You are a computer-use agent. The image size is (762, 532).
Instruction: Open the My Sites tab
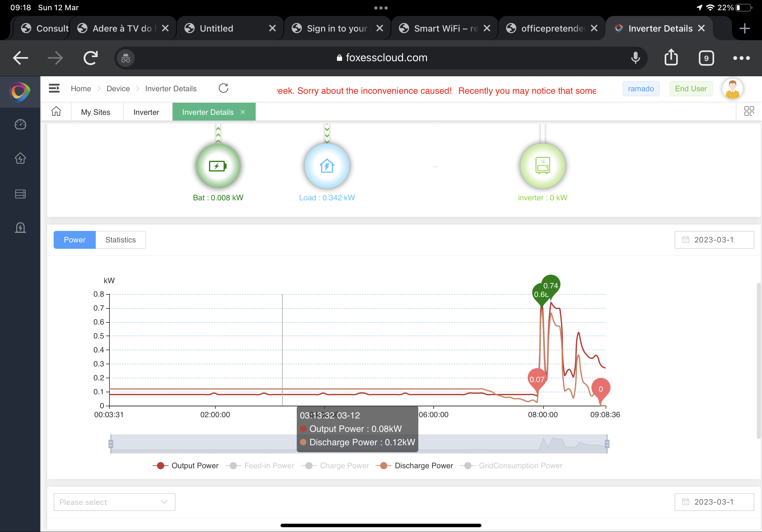96,112
